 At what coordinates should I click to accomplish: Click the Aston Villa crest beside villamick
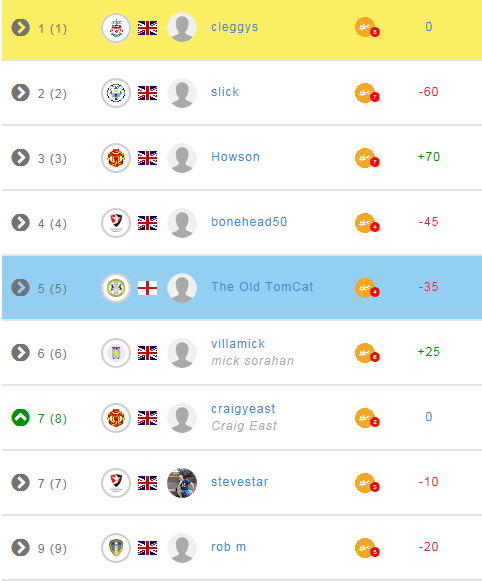pos(116,353)
